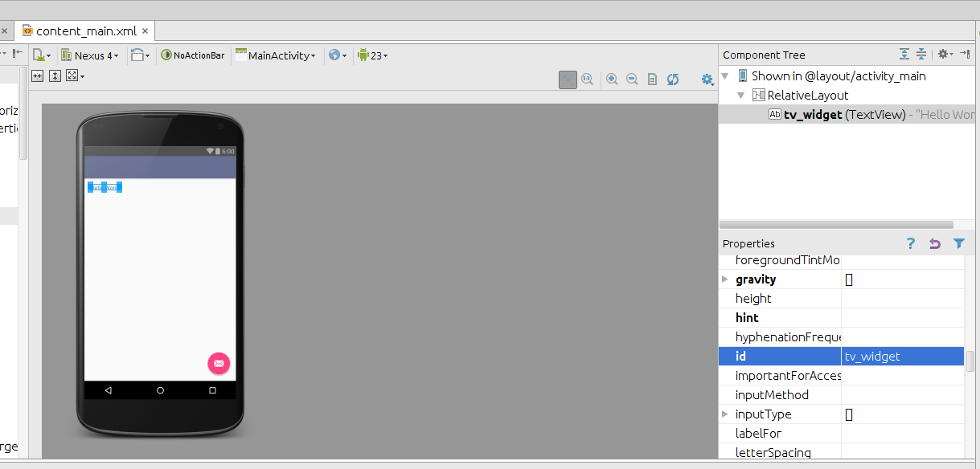The image size is (980, 469).
Task: Collapse all nodes in Component Tree
Action: click(x=921, y=55)
